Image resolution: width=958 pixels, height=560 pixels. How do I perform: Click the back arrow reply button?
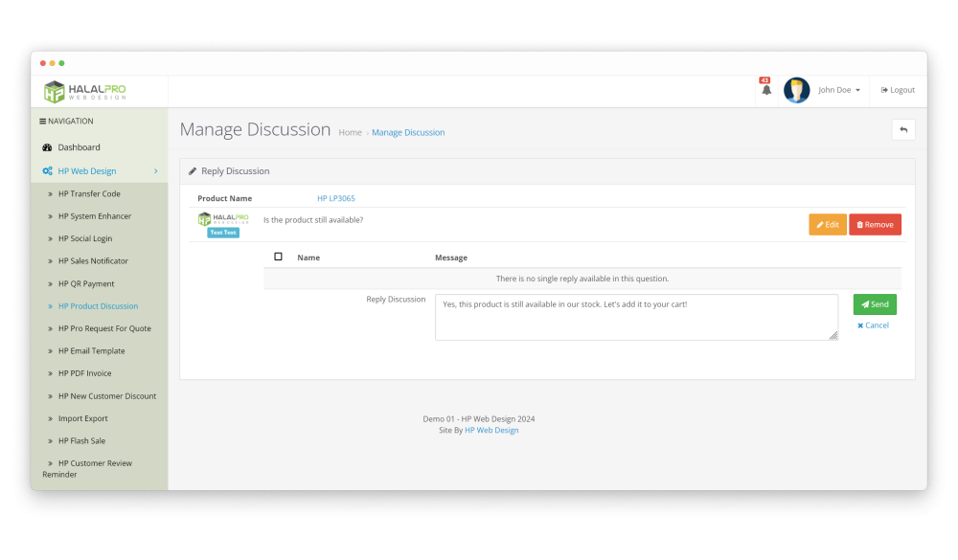click(902, 130)
